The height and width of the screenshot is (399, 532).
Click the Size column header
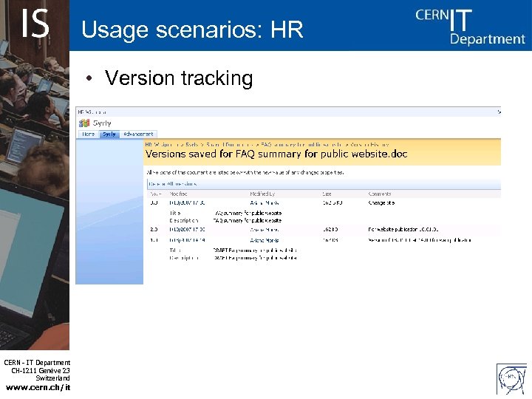[x=327, y=194]
